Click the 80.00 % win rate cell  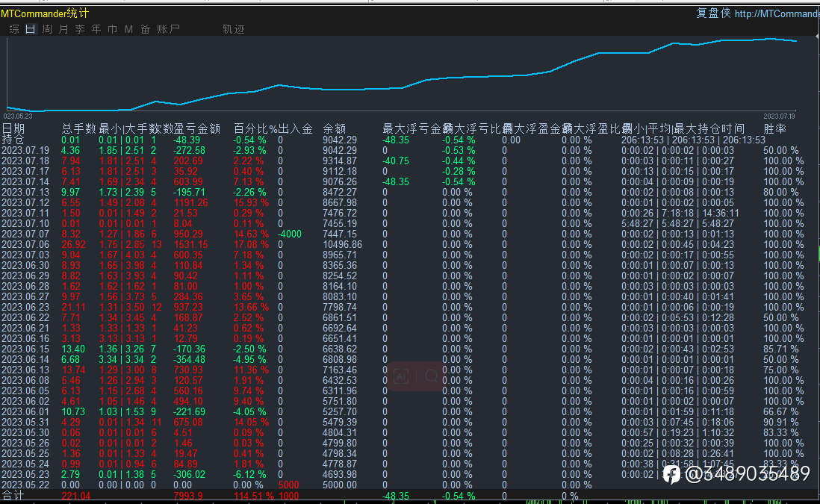(780, 193)
